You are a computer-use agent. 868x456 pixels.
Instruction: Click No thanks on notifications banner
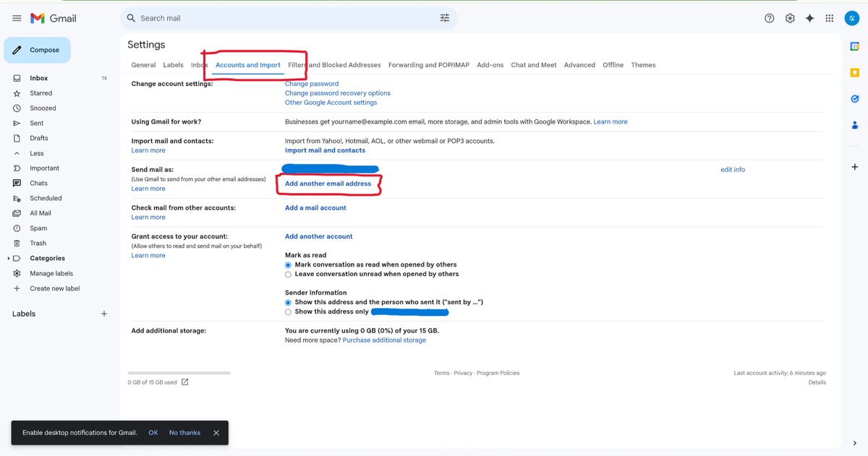click(x=184, y=433)
